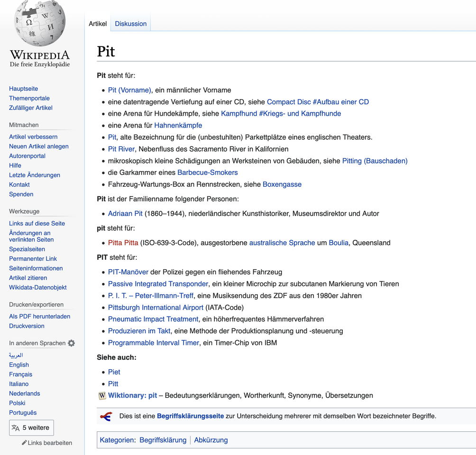
Task: Click the Wiktionary W icon
Action: point(102,395)
